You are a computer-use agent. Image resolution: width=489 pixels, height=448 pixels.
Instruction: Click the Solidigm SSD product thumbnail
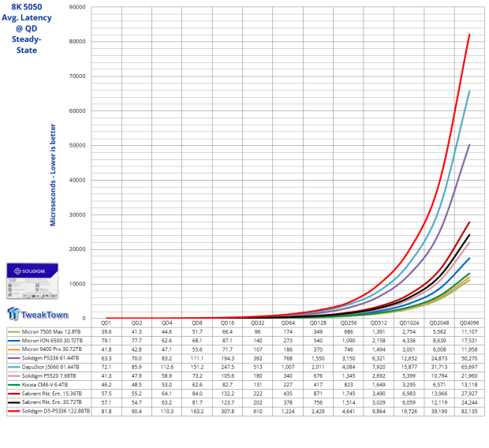click(32, 281)
